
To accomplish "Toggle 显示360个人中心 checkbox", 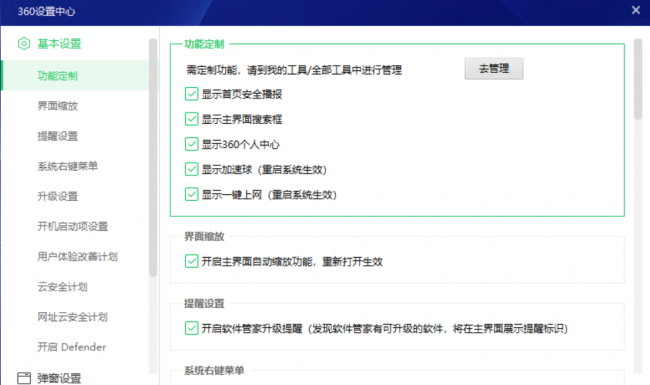I will click(x=192, y=144).
